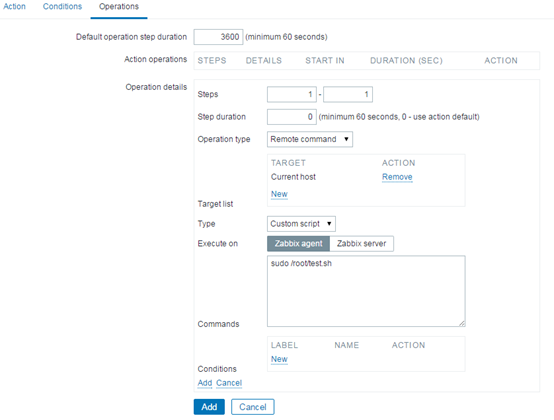
Task: Focus the Step duration input field
Action: pos(292,117)
